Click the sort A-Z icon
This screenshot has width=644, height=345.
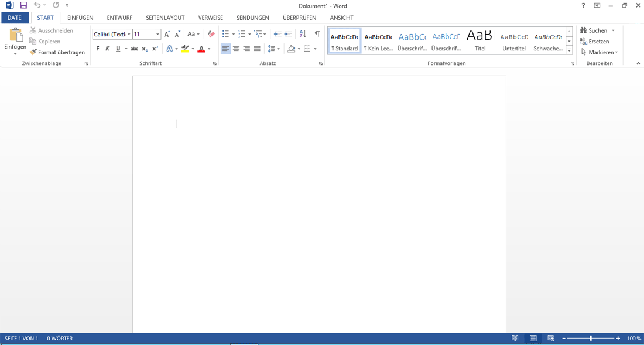[x=303, y=34]
